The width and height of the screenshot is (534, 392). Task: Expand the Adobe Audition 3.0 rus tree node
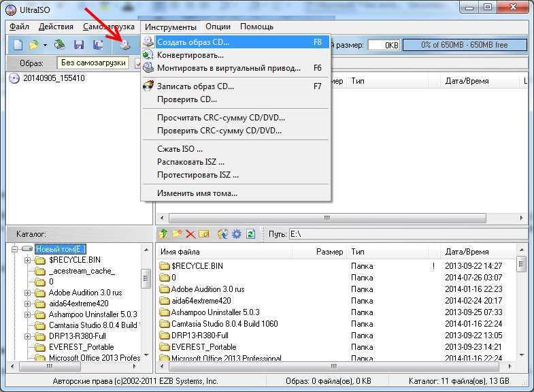[x=28, y=293]
